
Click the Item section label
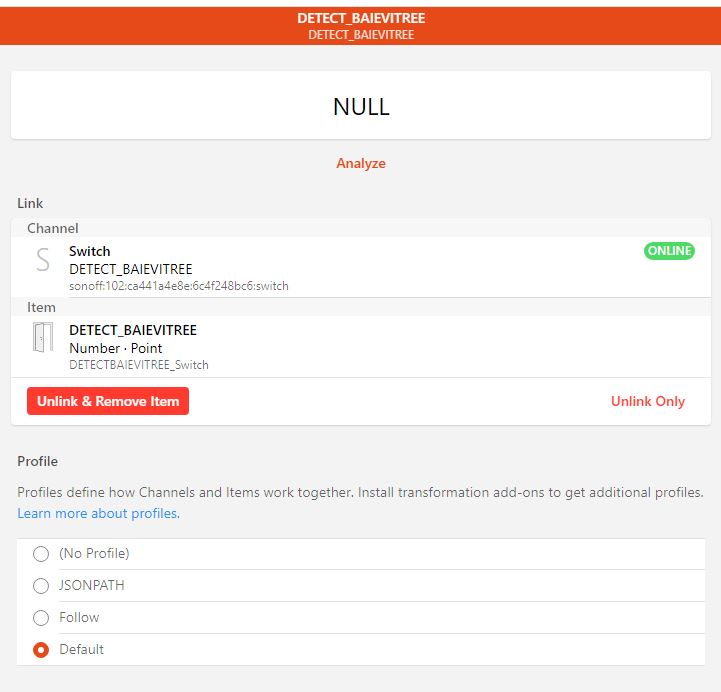point(41,307)
